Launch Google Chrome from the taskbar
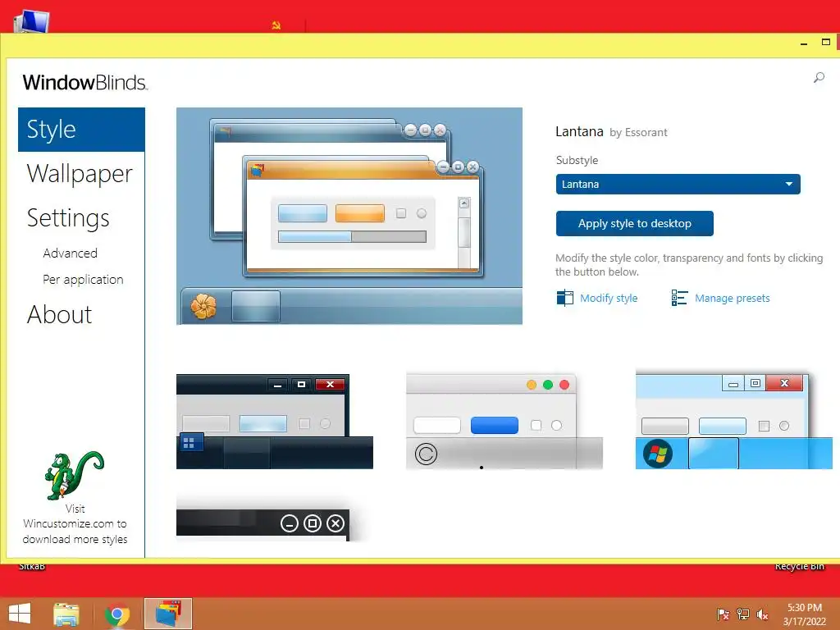This screenshot has width=840, height=630. click(x=117, y=614)
